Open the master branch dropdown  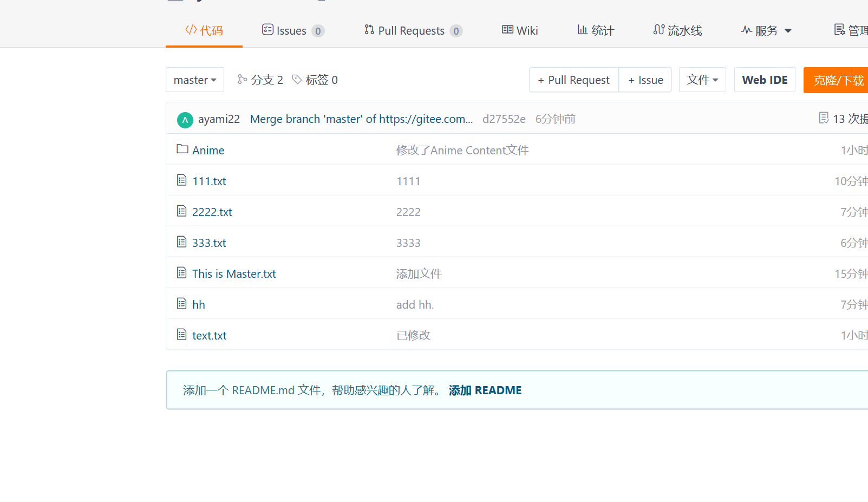[195, 80]
